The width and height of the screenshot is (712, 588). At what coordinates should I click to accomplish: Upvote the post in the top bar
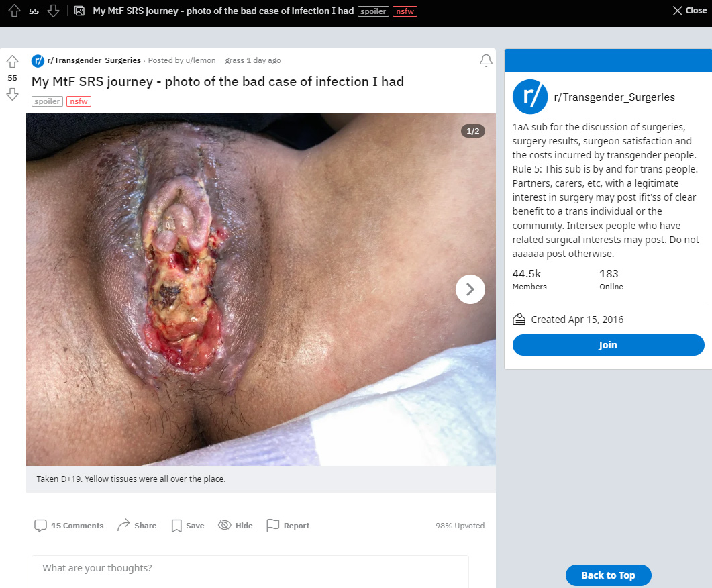tap(14, 11)
